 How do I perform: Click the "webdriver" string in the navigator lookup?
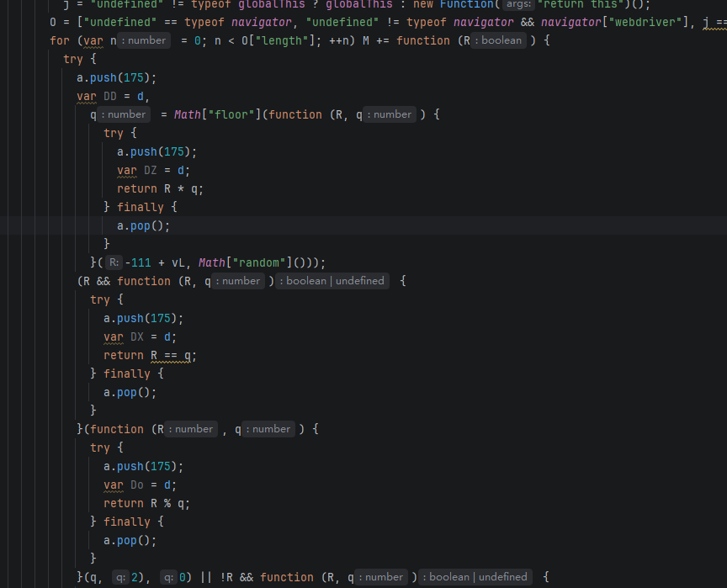pyautogui.click(x=645, y=22)
